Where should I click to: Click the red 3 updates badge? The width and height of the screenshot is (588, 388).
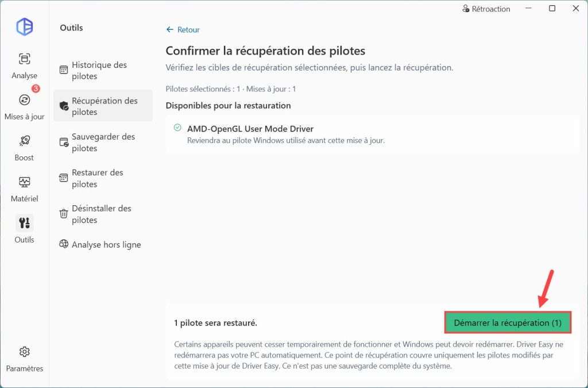36,89
